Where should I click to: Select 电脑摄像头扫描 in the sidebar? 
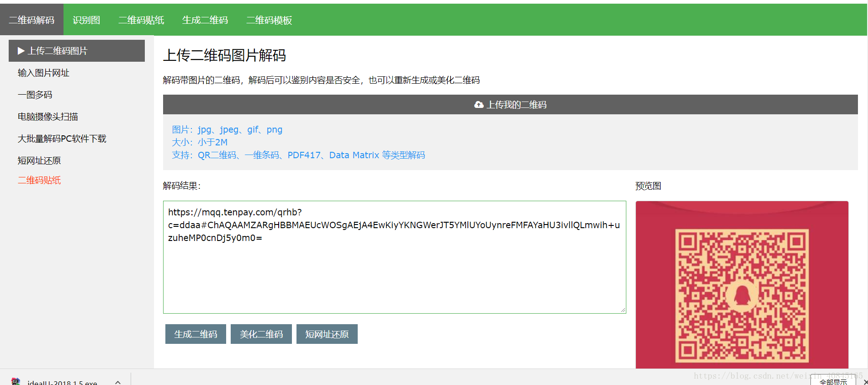click(x=48, y=117)
